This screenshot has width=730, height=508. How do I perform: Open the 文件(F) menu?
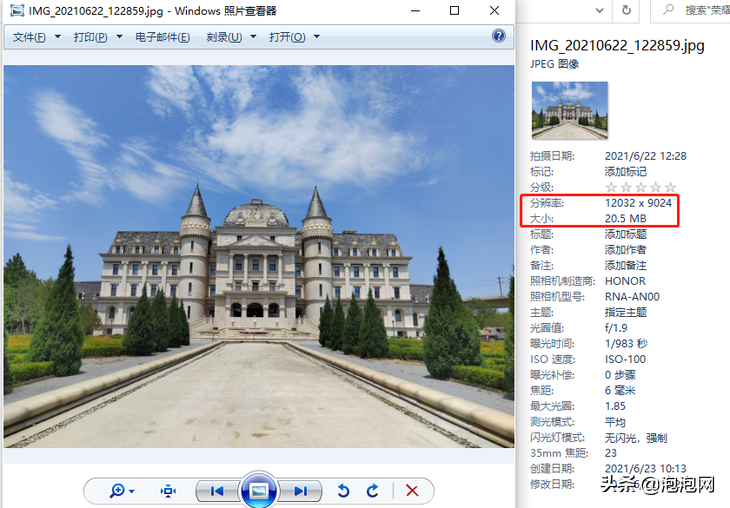29,37
